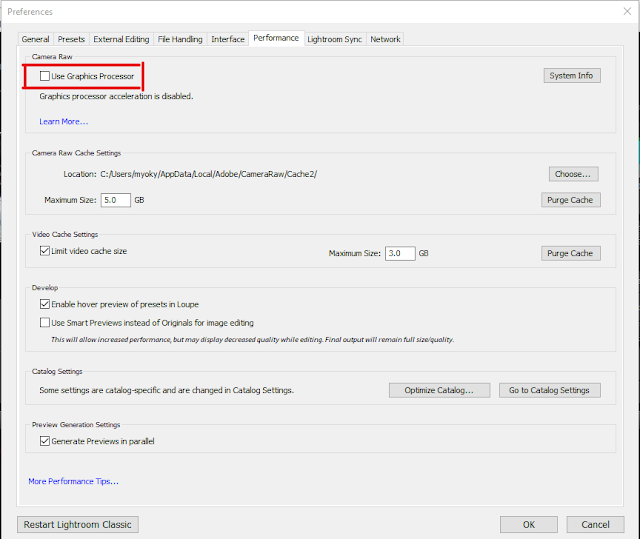This screenshot has height=539, width=640.
Task: Click the Optimize Catalog button
Action: pos(439,390)
